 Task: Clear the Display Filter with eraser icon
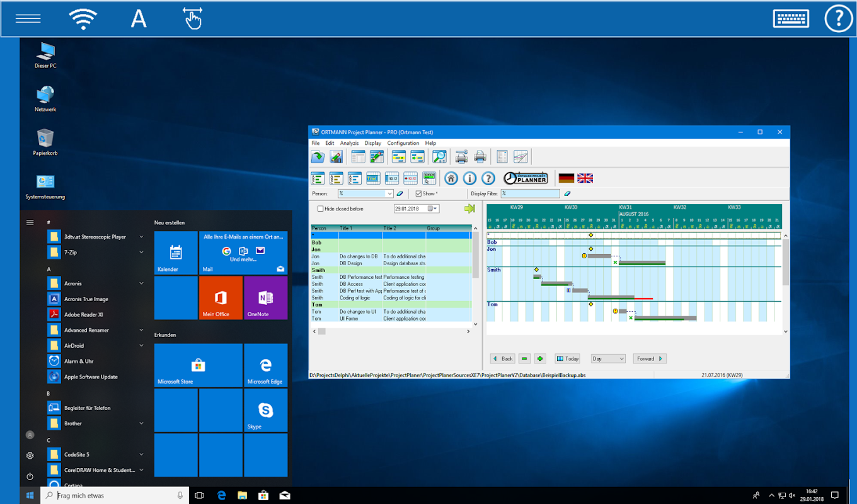point(567,194)
